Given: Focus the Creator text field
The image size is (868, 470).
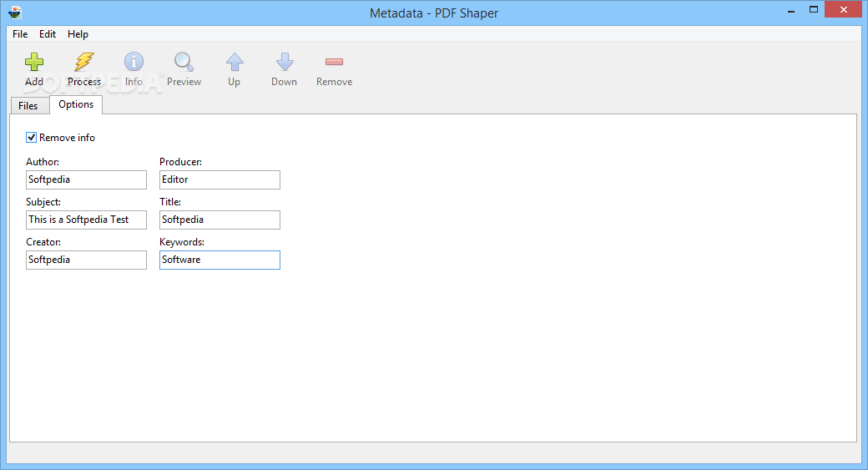Looking at the screenshot, I should click(86, 260).
